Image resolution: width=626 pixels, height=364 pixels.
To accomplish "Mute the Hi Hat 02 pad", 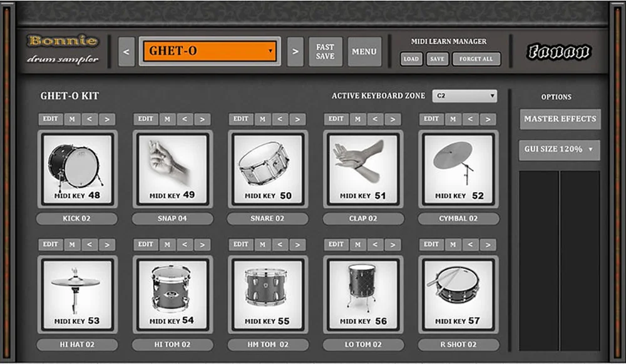I will pos(72,245).
